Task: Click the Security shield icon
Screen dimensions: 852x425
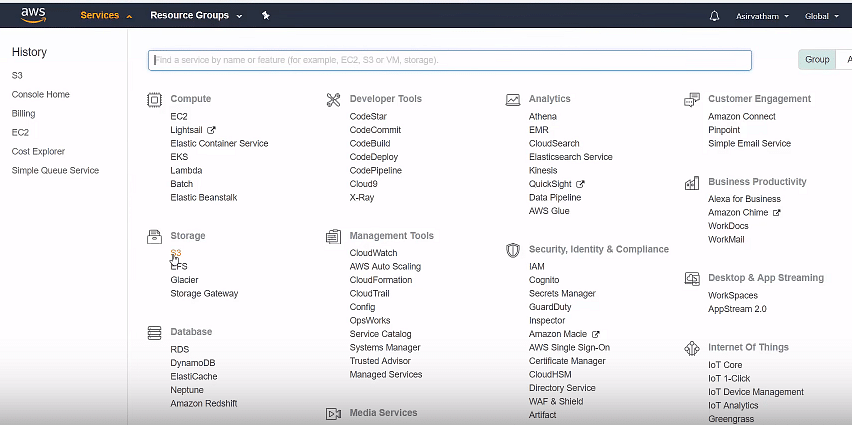Action: 513,250
